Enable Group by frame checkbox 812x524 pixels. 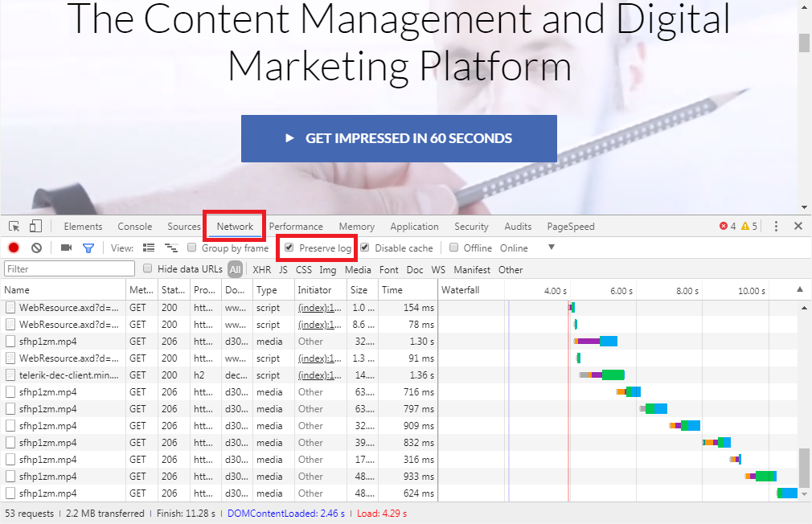191,248
